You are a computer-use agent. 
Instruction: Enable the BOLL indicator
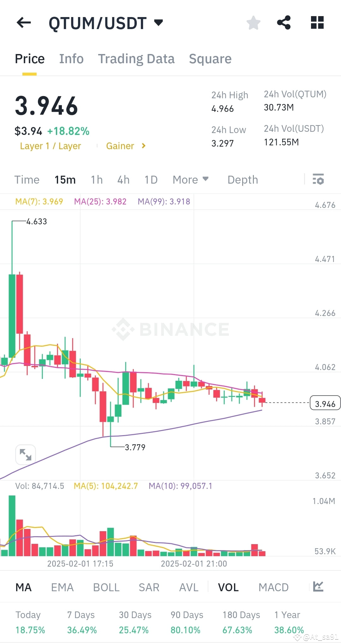(x=106, y=587)
